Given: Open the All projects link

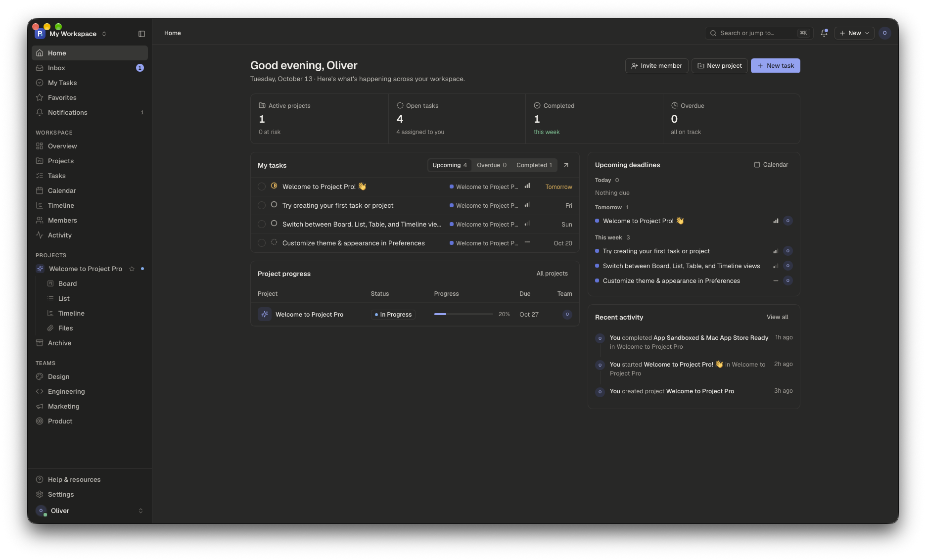Looking at the screenshot, I should 552,274.
